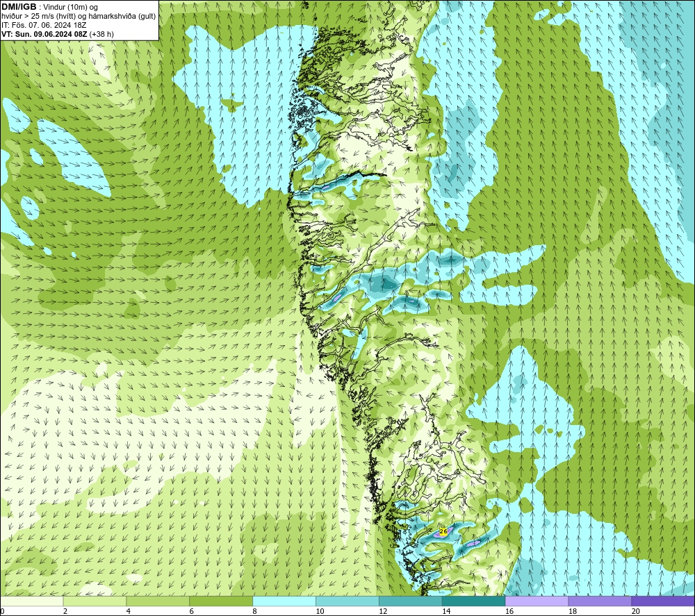Click the 2–4 m/s light green swatch

tap(95, 601)
